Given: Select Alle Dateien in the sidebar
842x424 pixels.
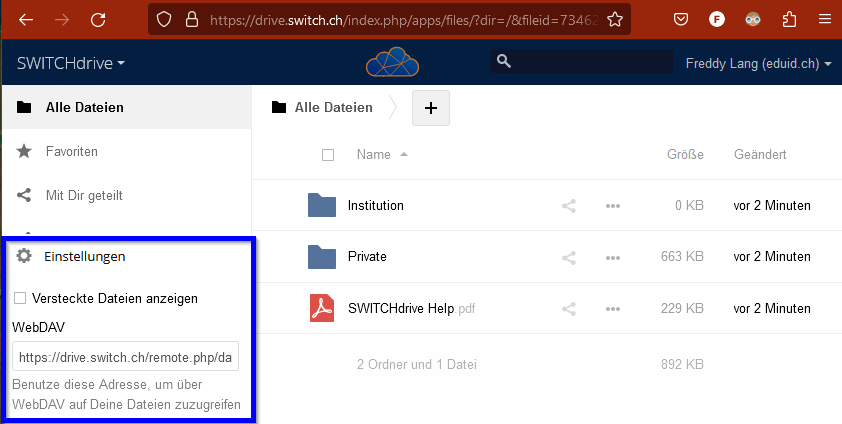Looking at the screenshot, I should (x=127, y=107).
